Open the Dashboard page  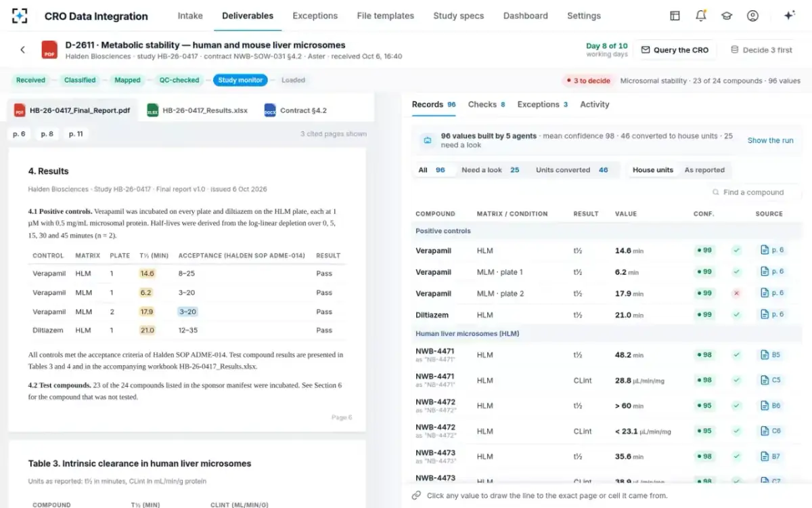pyautogui.click(x=526, y=16)
